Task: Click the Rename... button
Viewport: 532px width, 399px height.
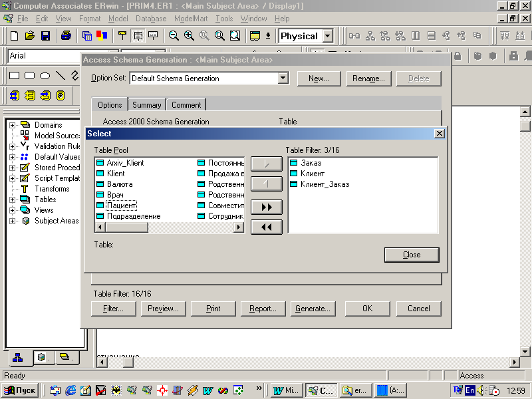Action: coord(368,78)
